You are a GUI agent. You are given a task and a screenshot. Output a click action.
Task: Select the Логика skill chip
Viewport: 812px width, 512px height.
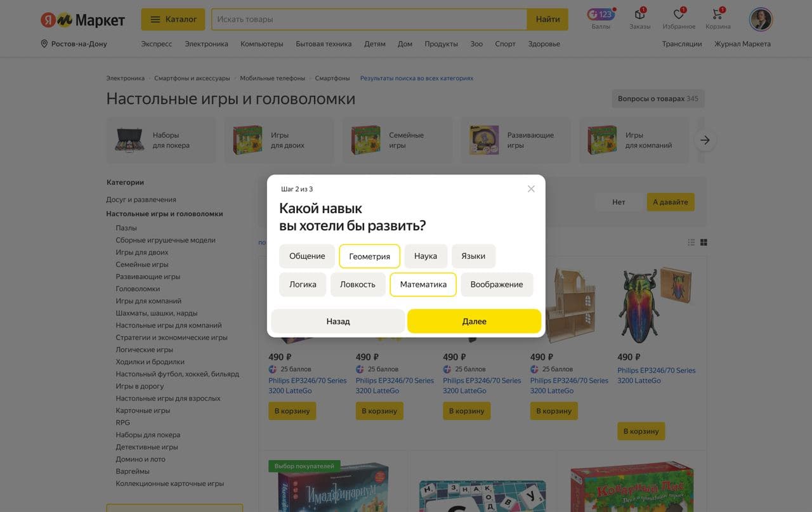pyautogui.click(x=303, y=284)
